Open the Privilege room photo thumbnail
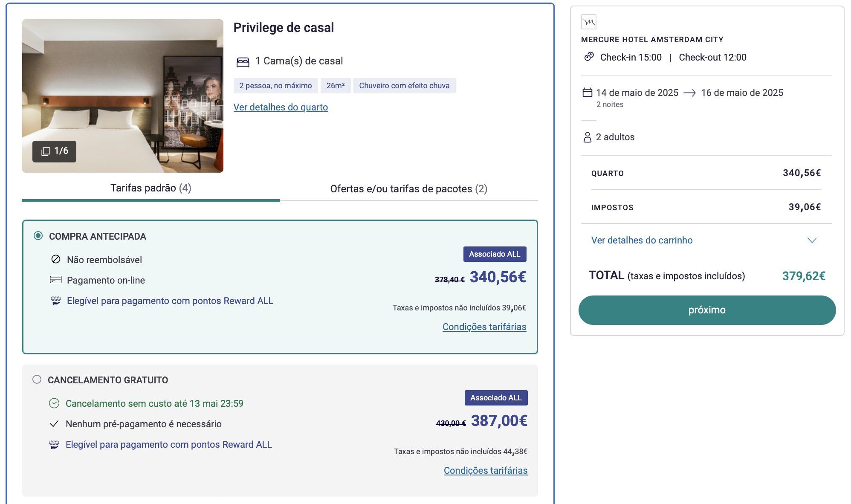 123,96
